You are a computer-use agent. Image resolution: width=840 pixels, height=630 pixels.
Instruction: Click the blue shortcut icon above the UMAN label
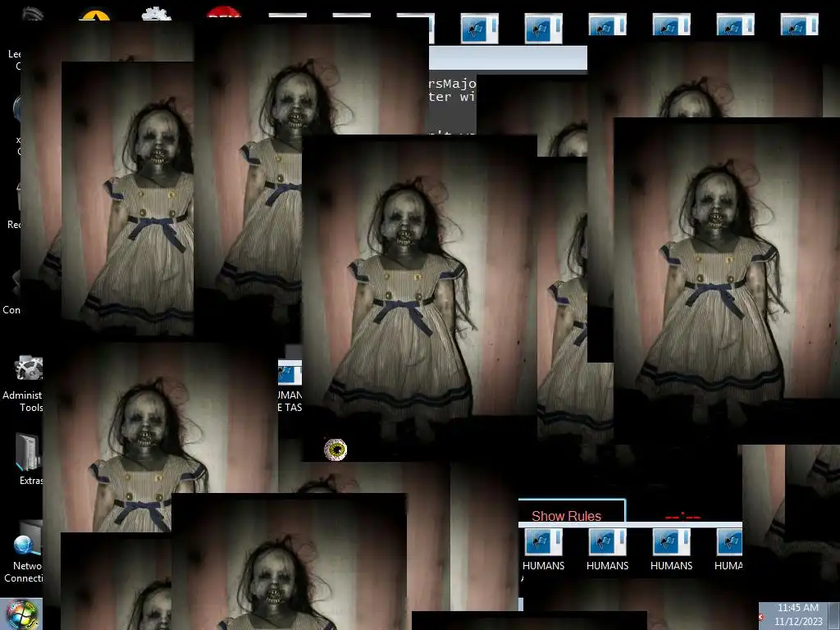click(290, 373)
